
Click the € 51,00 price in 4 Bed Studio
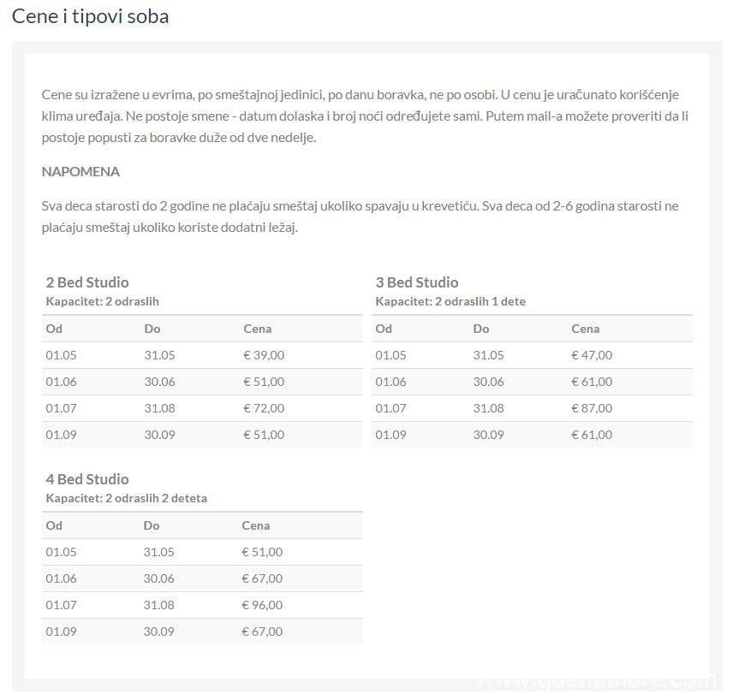tap(262, 552)
